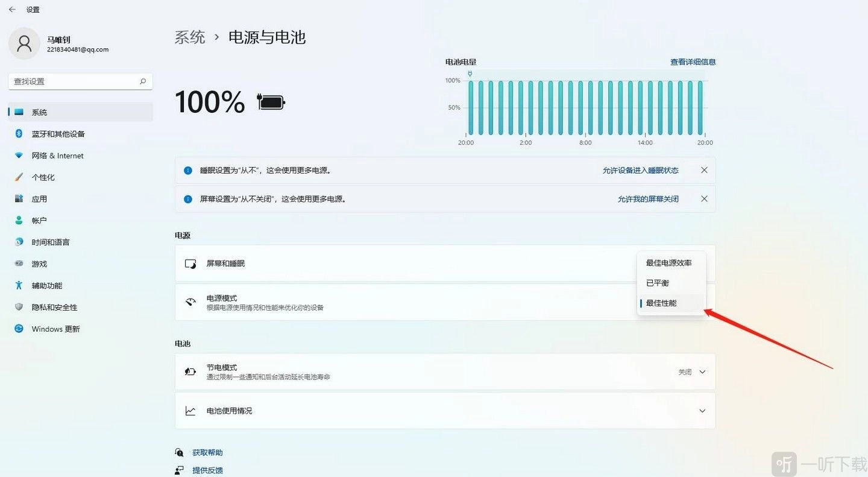Select the 个性化 paintbrush icon
The image size is (868, 477).
pos(19,177)
